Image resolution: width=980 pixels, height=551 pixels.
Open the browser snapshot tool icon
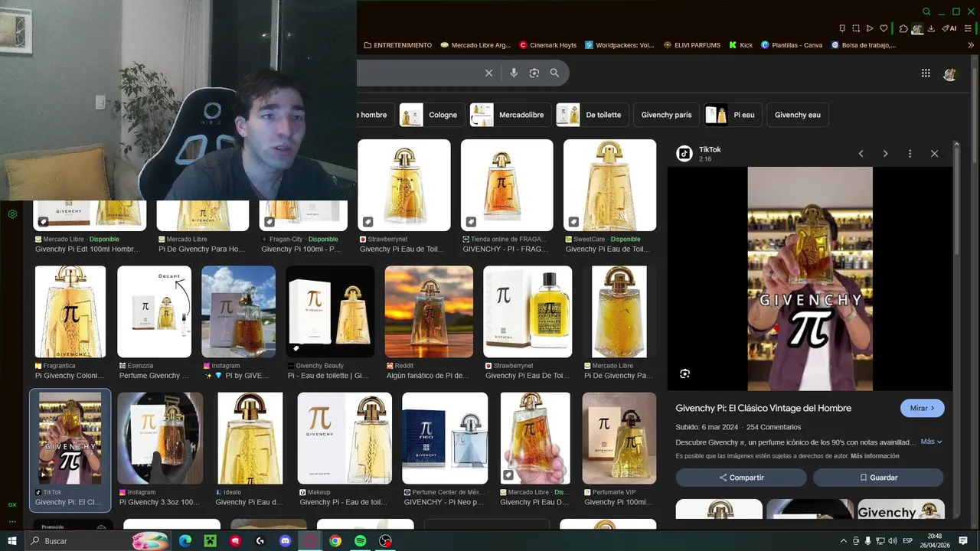tap(856, 28)
